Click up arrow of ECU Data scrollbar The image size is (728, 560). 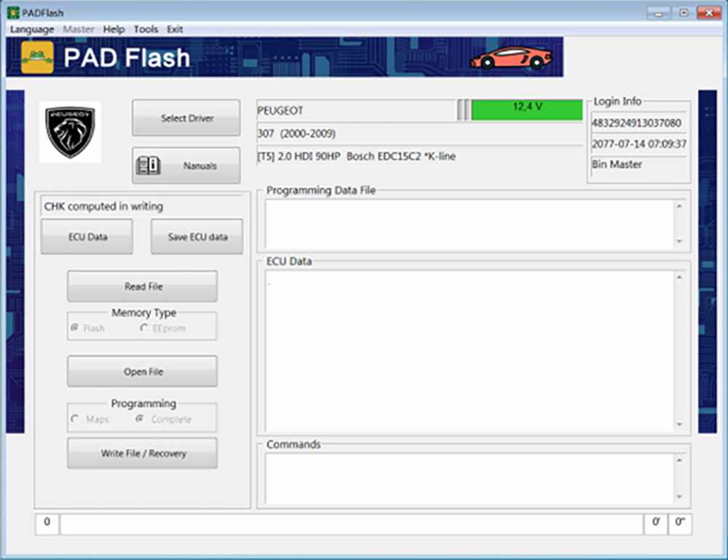tap(679, 277)
